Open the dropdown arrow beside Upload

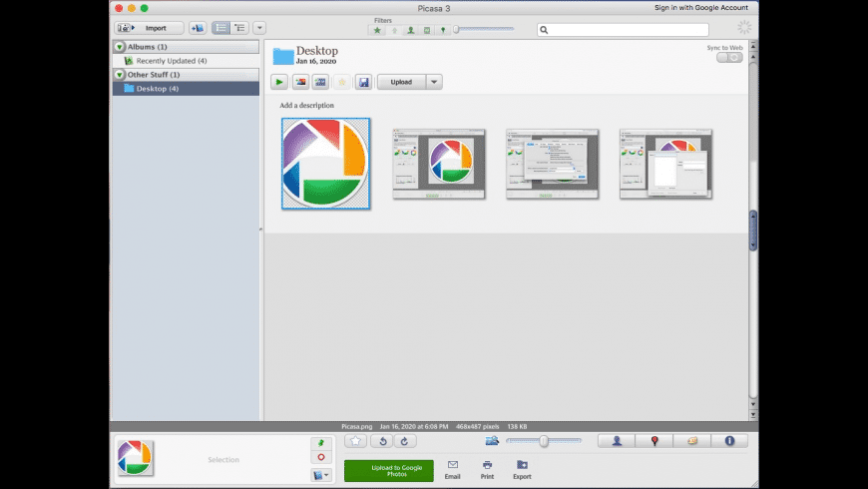pos(435,82)
